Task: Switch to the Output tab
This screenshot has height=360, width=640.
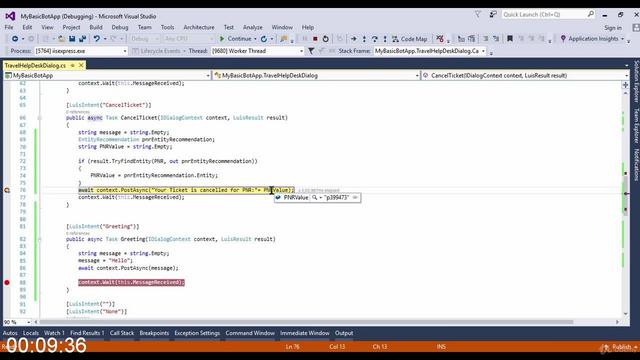Action: pyautogui.click(x=344, y=333)
